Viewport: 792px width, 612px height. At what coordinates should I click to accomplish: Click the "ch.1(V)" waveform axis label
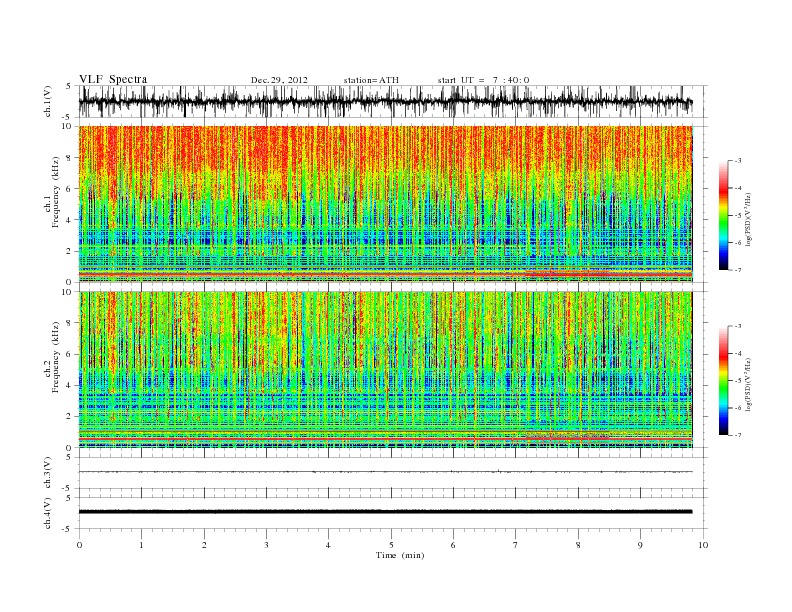point(48,102)
